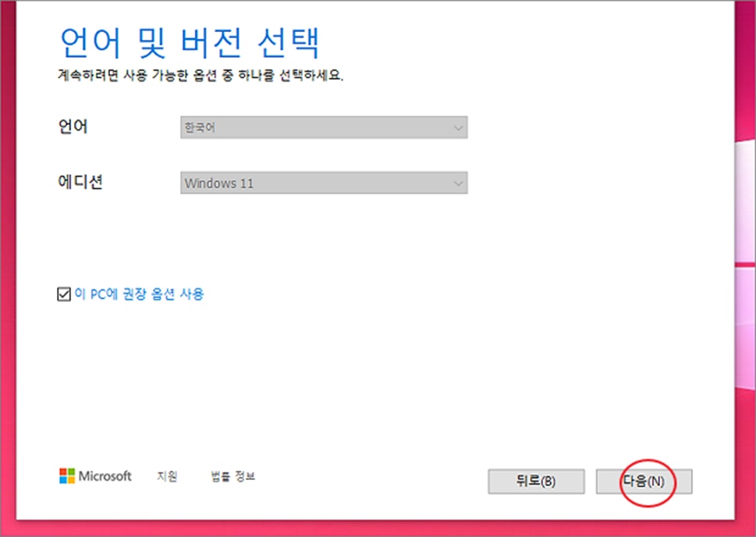The height and width of the screenshot is (537, 756).
Task: Open the 법률 정보 legal link
Action: coord(232,476)
